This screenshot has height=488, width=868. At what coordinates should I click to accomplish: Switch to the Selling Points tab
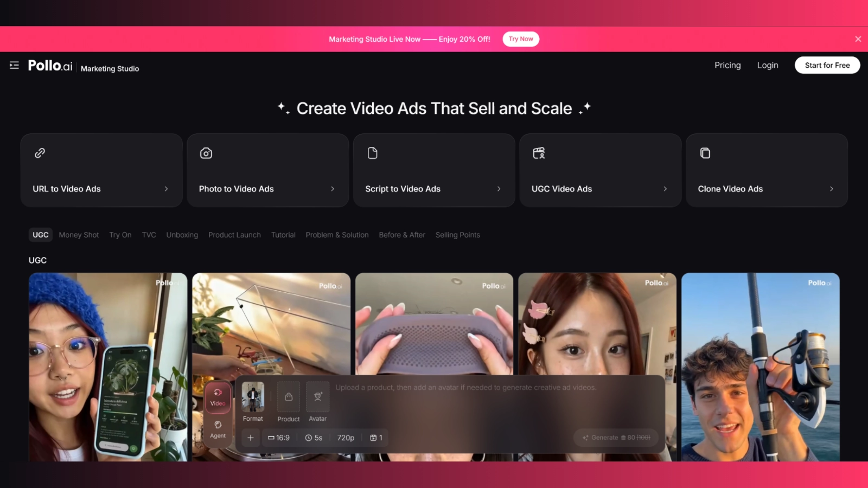pos(457,235)
